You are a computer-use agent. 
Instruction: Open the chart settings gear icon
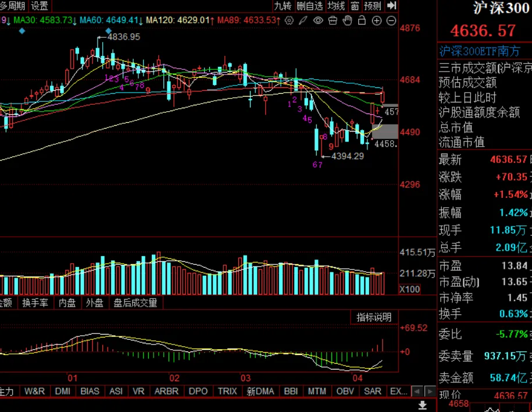pyautogui.click(x=289, y=21)
